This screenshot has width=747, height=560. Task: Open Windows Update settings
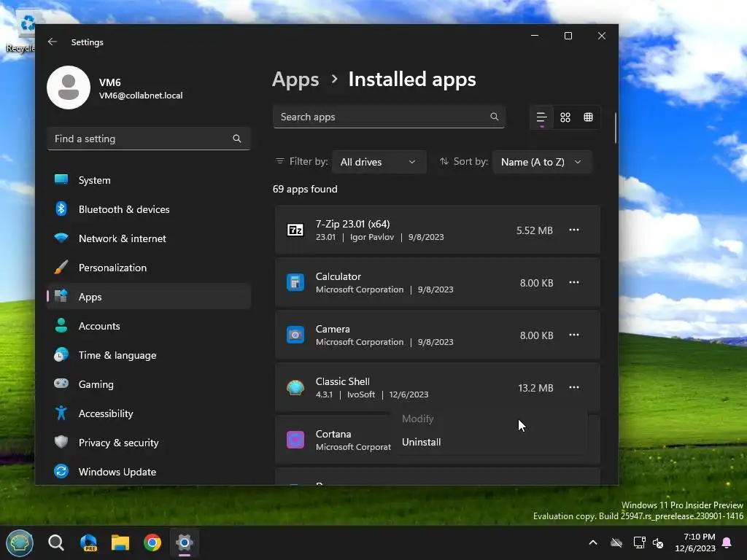[149, 472]
